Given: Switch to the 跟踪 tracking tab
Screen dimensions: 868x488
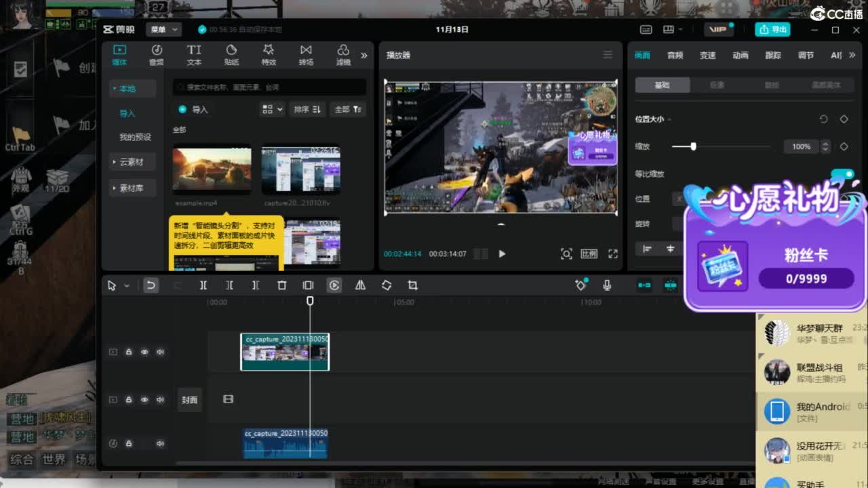Looking at the screenshot, I should [773, 56].
